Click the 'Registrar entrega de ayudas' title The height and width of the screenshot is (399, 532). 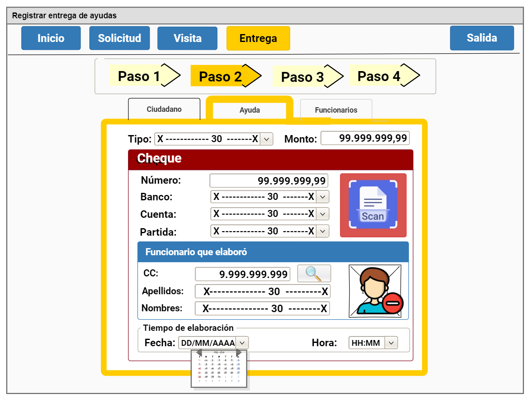(x=64, y=16)
